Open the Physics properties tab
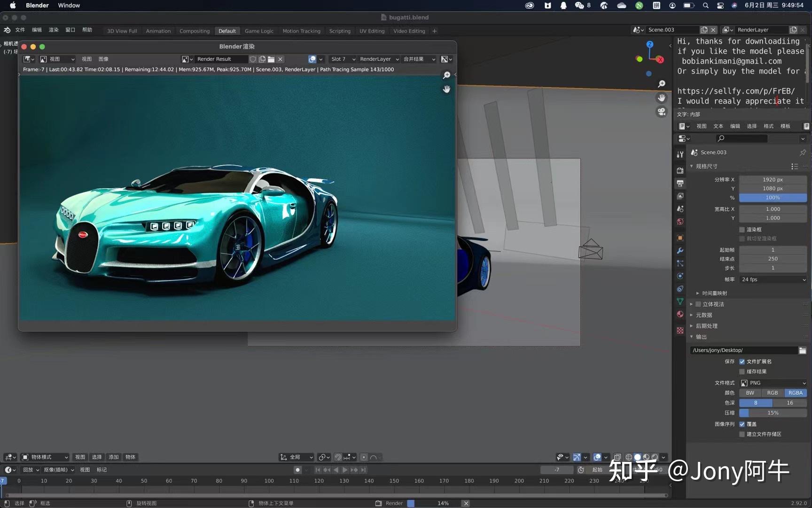 680,276
